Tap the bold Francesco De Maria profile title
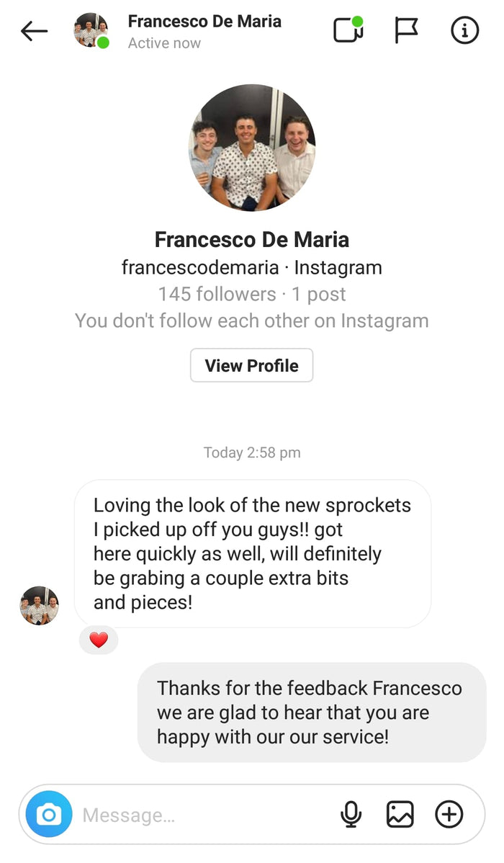 pyautogui.click(x=252, y=239)
